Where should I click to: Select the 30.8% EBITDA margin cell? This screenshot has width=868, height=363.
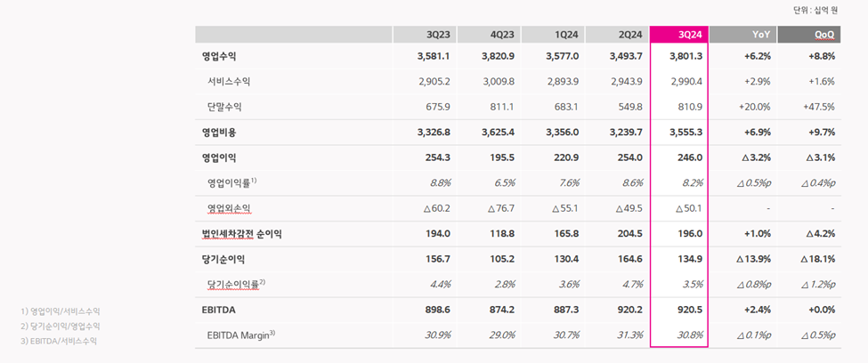[x=692, y=336]
